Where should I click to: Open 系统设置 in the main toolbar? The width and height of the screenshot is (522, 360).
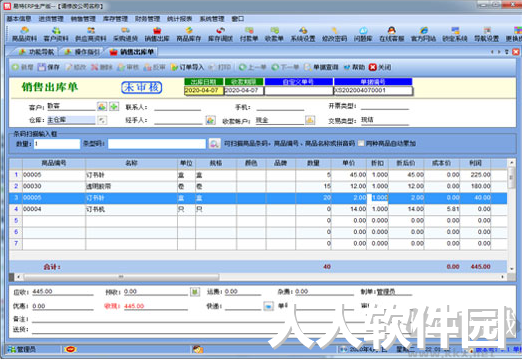click(303, 34)
